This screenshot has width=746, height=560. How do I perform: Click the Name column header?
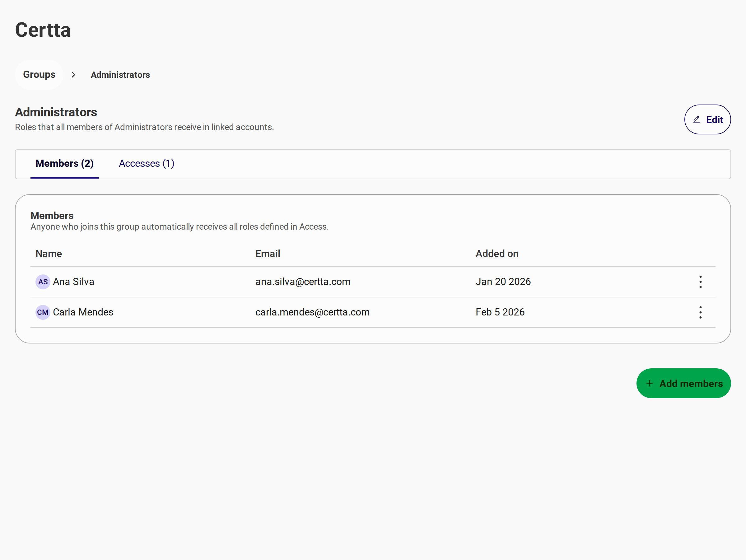49,253
